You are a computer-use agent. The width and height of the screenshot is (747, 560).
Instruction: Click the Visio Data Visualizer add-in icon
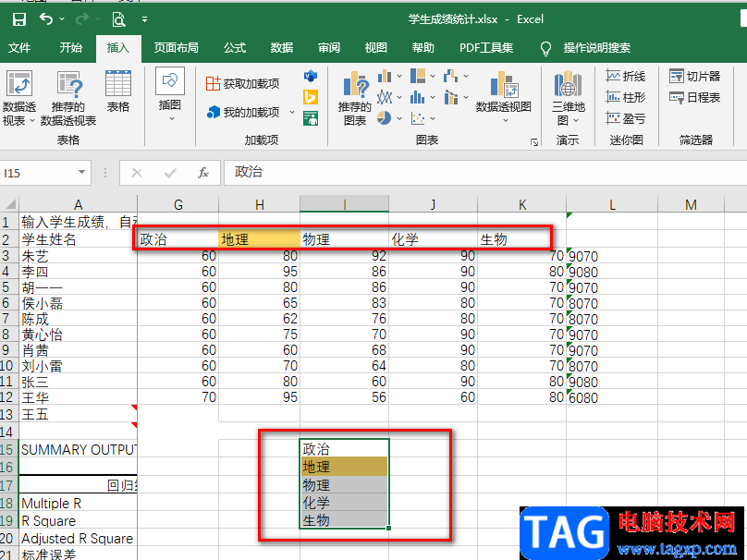coord(311,76)
